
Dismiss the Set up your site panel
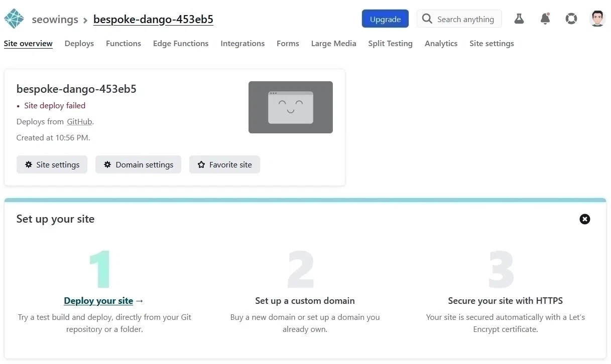click(585, 219)
